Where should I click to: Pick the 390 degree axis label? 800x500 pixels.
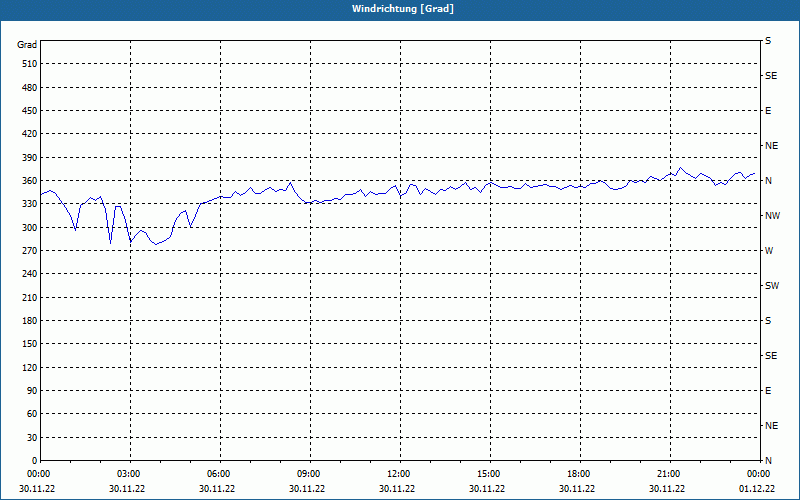[x=30, y=157]
